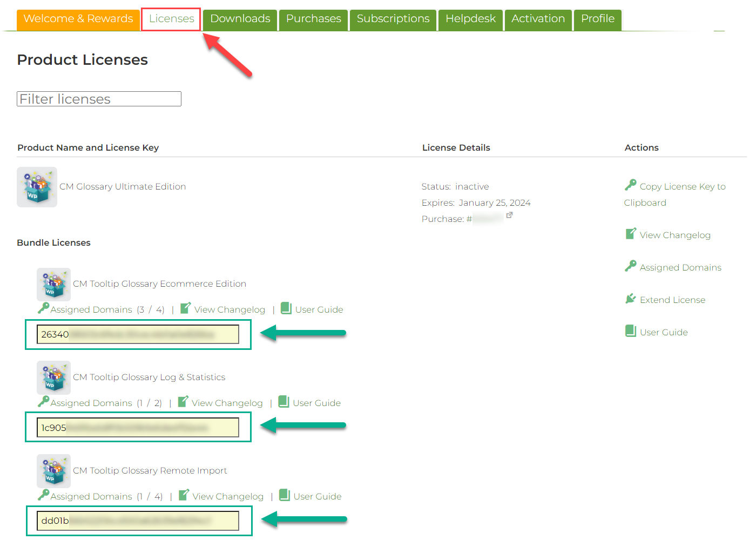
Task: Open the Subscriptions tab
Action: point(393,19)
